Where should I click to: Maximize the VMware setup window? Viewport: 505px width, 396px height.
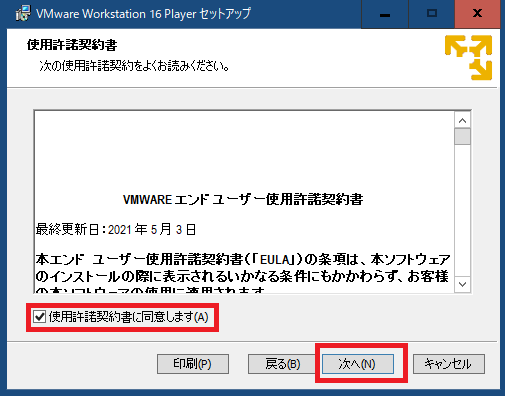tap(432, 14)
